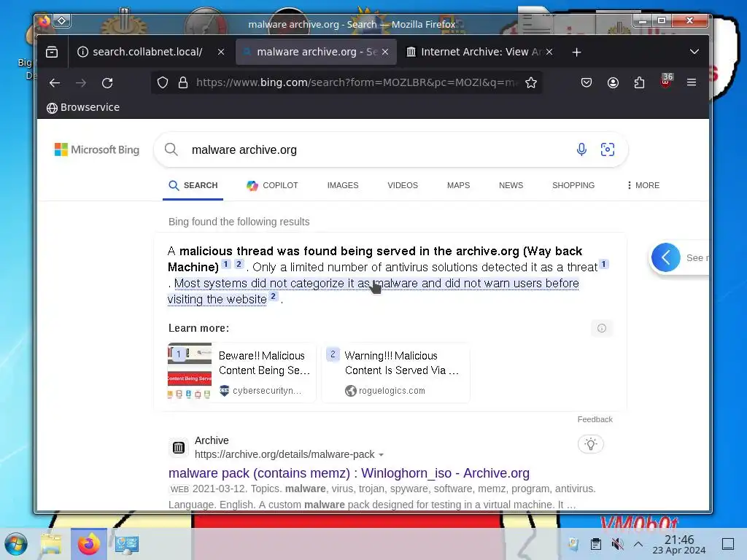This screenshot has height=560, width=747.
Task: Open the Browservice bookmark
Action: [83, 108]
